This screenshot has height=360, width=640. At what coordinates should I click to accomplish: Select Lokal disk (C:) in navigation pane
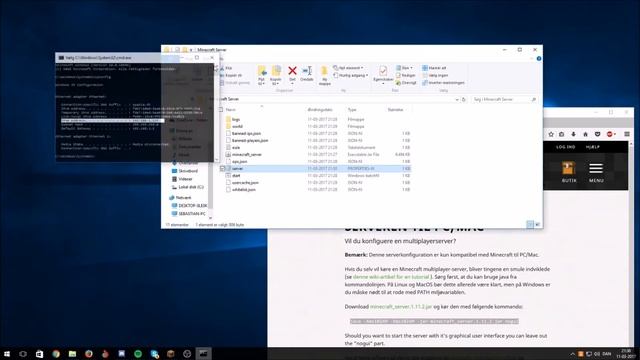click(191, 187)
